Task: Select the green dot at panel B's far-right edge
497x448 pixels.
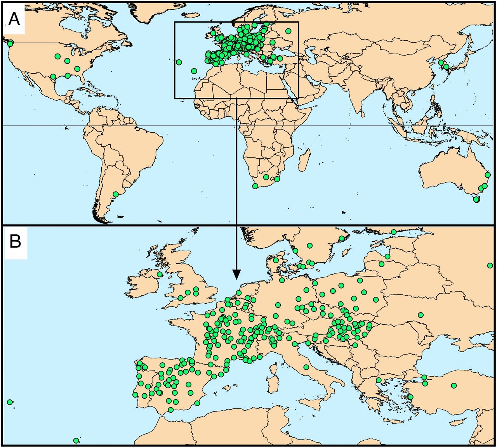Action: coord(490,266)
